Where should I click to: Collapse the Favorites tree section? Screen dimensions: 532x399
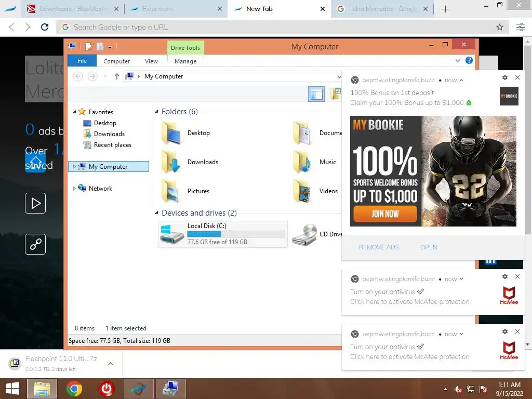click(74, 112)
